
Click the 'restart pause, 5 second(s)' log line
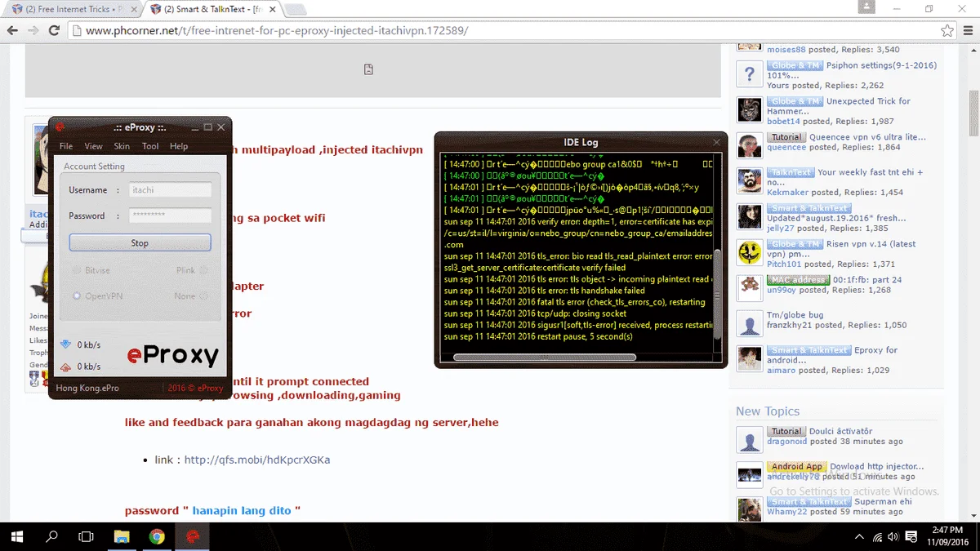coord(538,336)
